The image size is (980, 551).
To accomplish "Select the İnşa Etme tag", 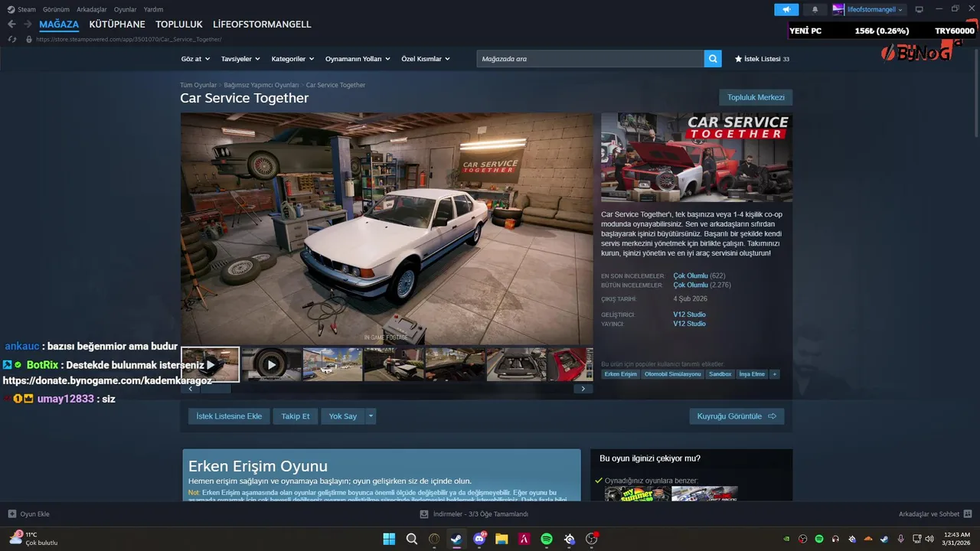I will click(752, 374).
